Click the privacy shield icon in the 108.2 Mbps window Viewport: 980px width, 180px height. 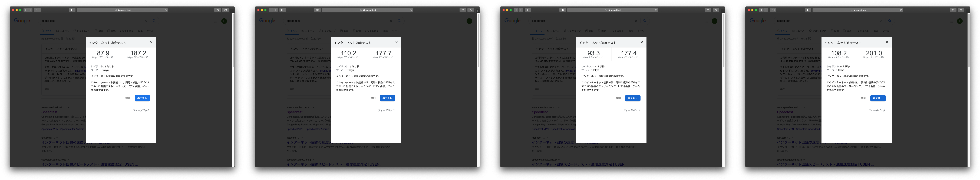click(x=808, y=10)
